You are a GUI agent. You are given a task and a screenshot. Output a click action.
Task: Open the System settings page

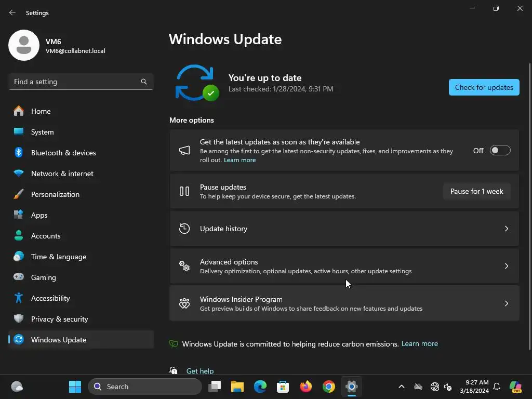click(81, 131)
